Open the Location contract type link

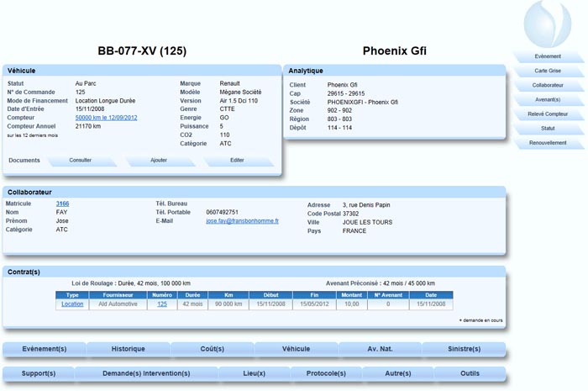pyautogui.click(x=72, y=304)
